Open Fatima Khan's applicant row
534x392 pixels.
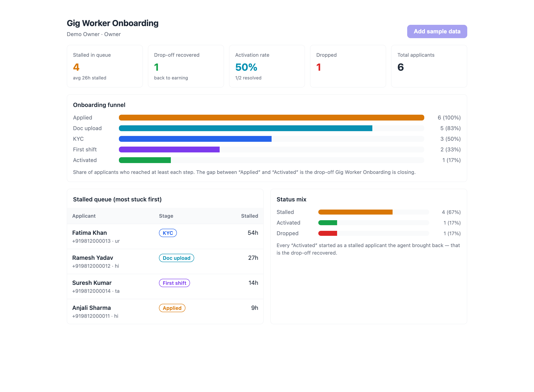165,237
